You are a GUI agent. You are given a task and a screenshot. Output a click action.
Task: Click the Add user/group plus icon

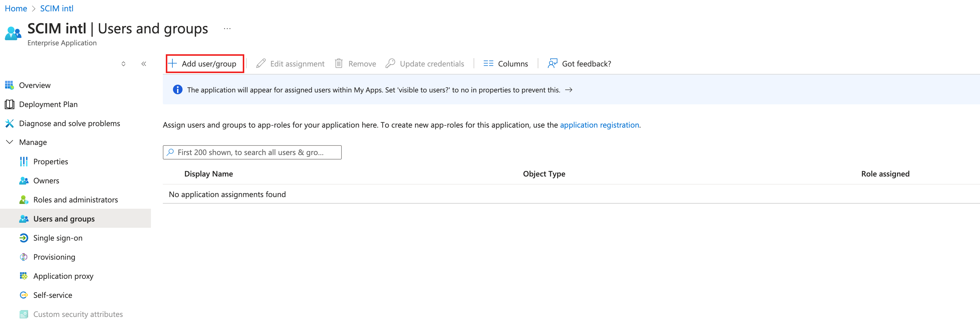(172, 64)
